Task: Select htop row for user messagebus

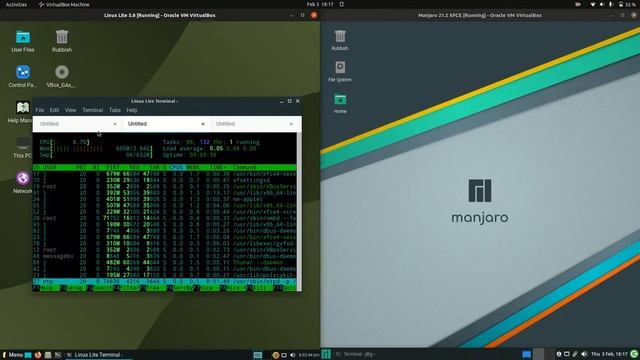Action: (164, 256)
